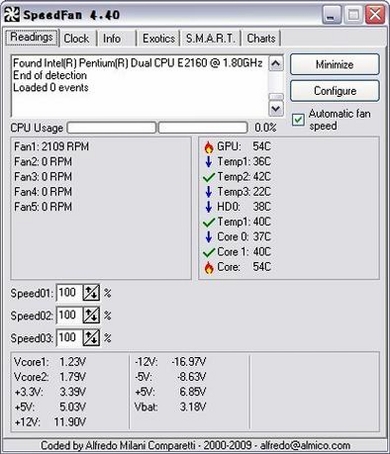Image resolution: width=390 pixels, height=454 pixels.
Task: Open the Readings tab
Action: click(x=32, y=37)
